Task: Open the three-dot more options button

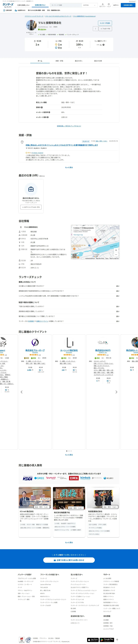Action: coord(95,29)
